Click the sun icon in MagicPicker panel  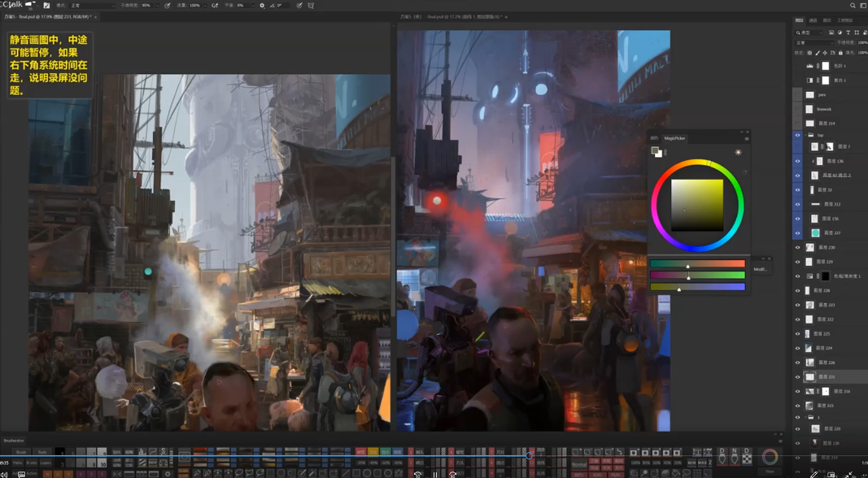pos(738,152)
